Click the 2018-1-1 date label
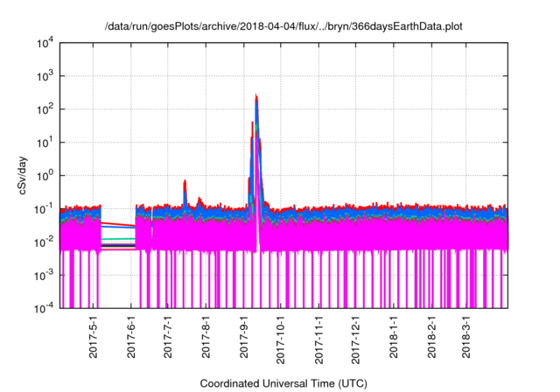The width and height of the screenshot is (560, 392). [394, 336]
